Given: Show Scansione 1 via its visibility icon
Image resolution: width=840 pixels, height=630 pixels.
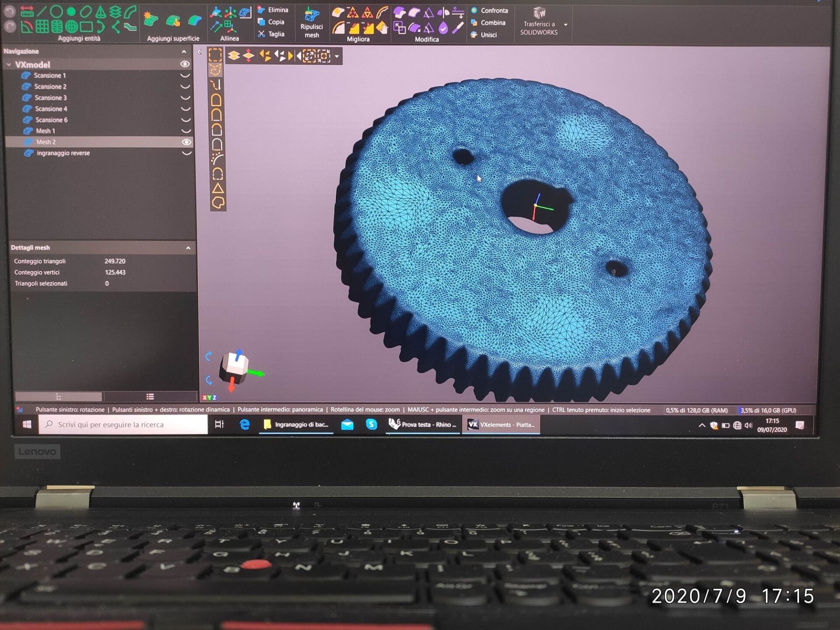Looking at the screenshot, I should tap(185, 76).
